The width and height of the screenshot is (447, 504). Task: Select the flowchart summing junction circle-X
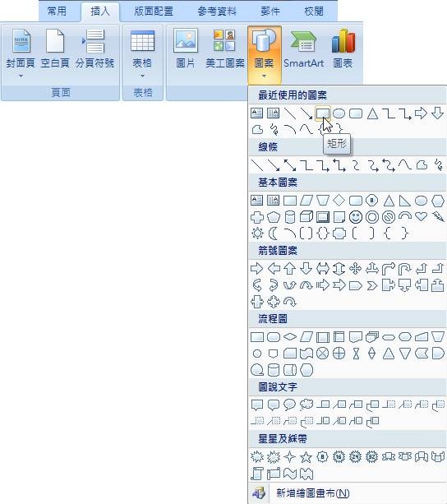click(x=323, y=354)
